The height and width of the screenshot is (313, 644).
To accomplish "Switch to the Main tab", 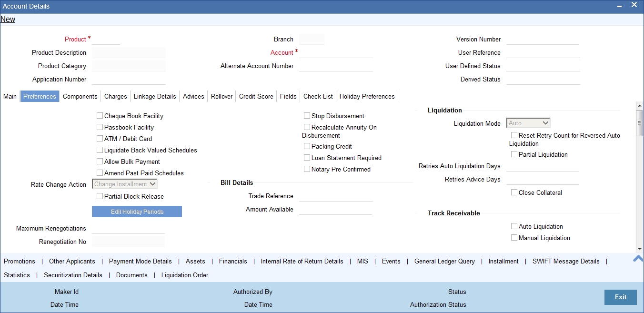I will click(10, 96).
